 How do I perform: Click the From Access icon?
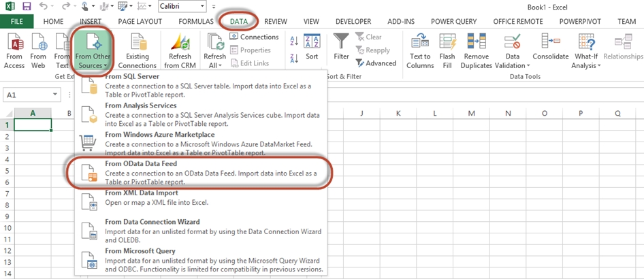pyautogui.click(x=14, y=50)
